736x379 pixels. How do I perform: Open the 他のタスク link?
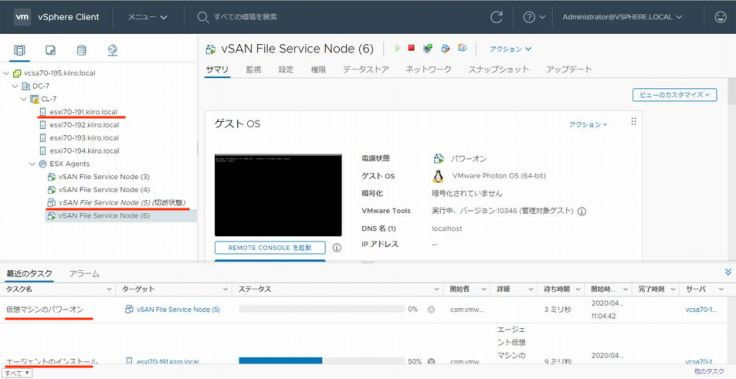tap(709, 372)
